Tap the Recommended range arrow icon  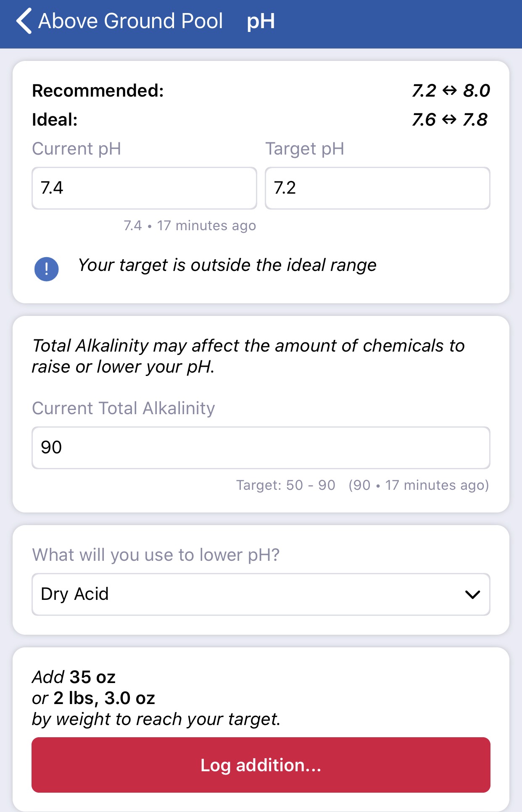tap(450, 90)
